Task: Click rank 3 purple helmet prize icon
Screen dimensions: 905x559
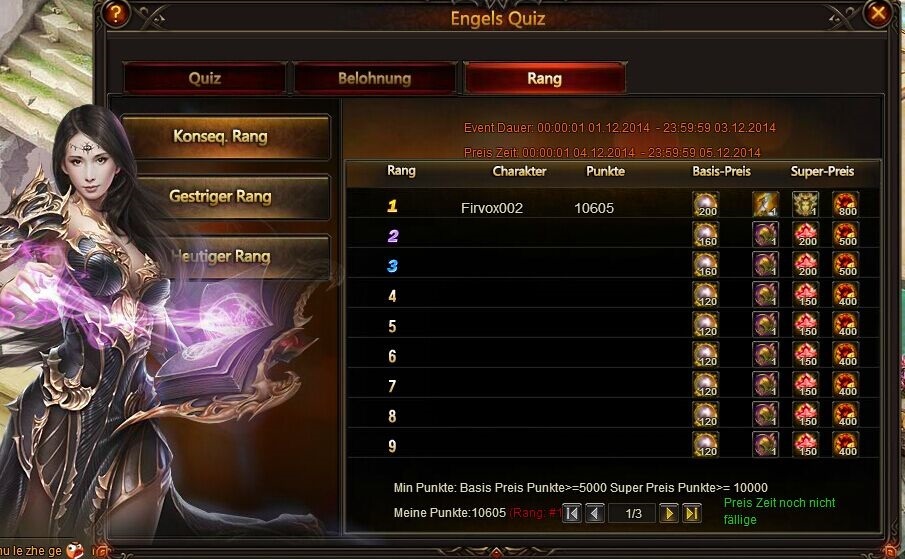Action: (765, 264)
